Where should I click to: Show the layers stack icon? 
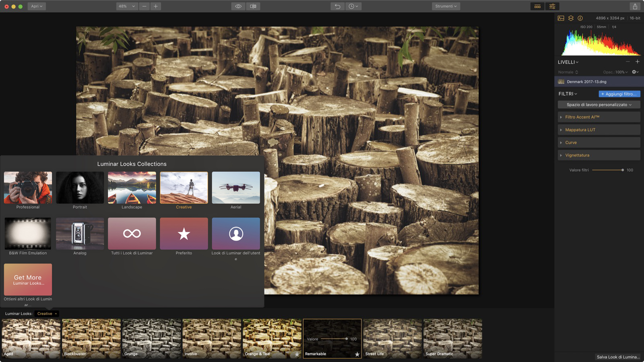(x=571, y=18)
